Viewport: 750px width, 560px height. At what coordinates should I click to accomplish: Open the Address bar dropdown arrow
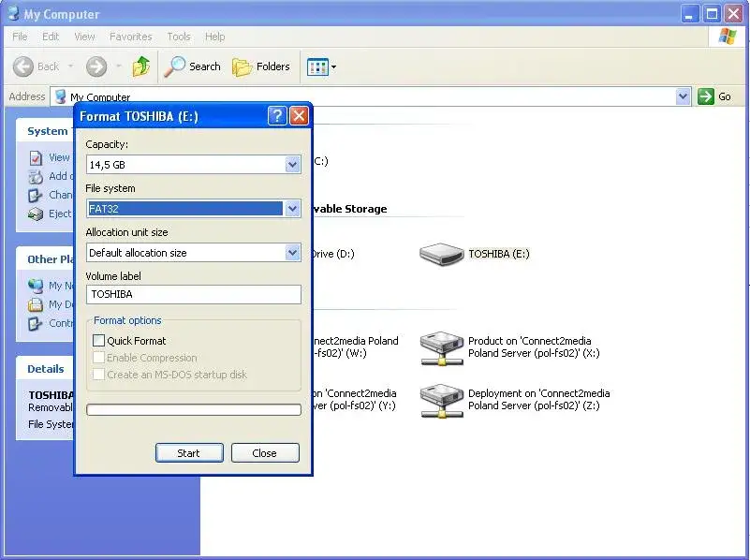click(683, 96)
